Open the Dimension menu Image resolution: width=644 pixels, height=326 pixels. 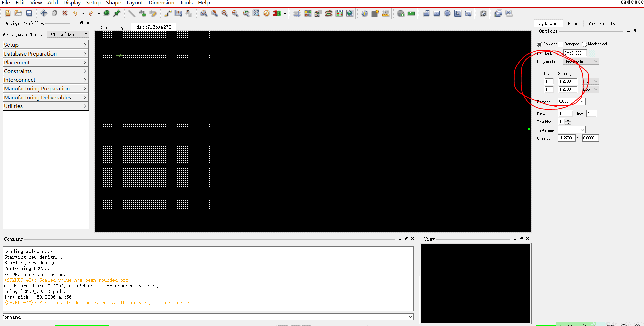tap(161, 3)
